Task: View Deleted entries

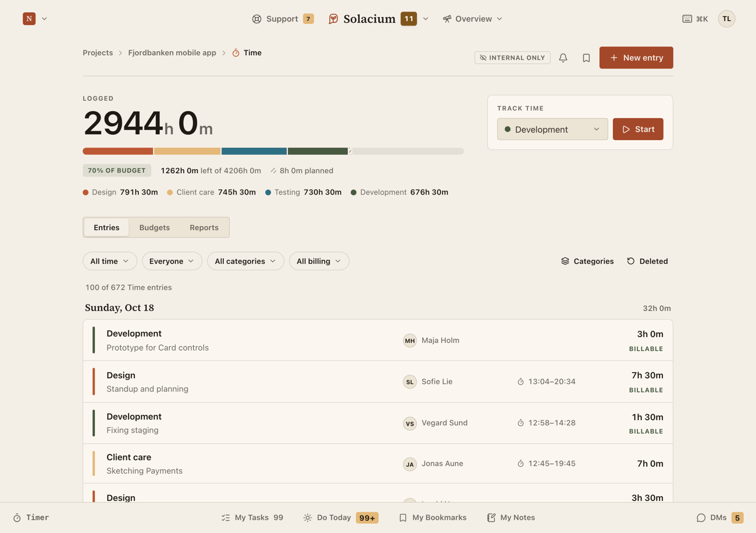Action: coord(647,261)
